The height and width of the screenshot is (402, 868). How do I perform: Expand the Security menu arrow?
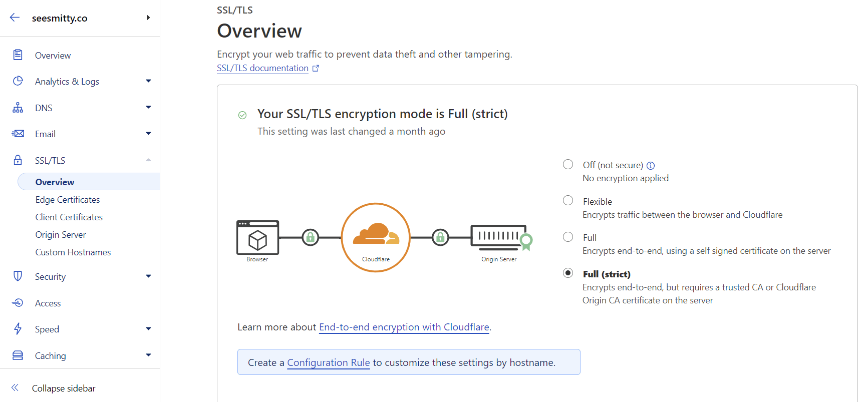click(148, 276)
